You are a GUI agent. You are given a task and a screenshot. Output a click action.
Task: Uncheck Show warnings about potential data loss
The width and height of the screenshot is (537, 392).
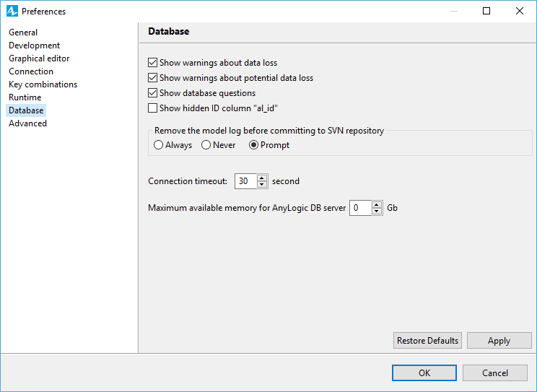[153, 78]
